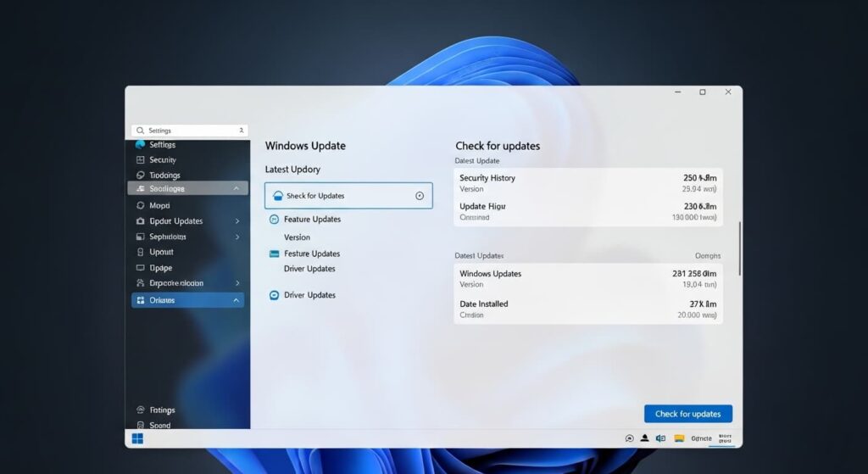Click the round icon beside Feature Updates
868x474 pixels.
click(274, 220)
